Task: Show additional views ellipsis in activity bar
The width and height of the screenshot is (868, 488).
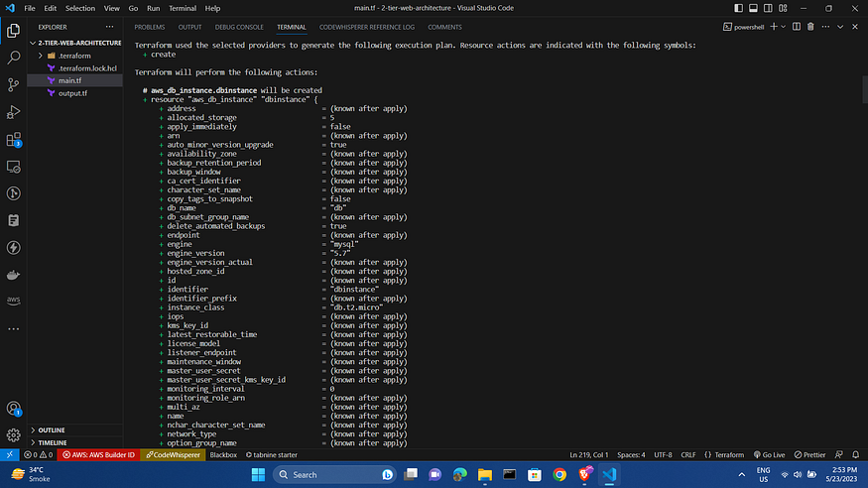Action: point(13,328)
